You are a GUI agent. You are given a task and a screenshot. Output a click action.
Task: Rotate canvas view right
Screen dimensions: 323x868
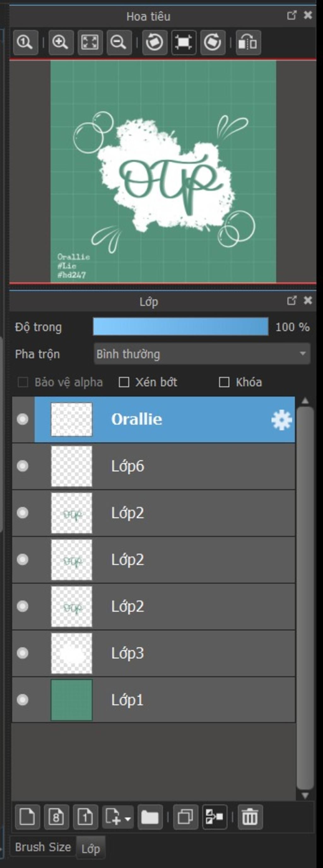(213, 43)
